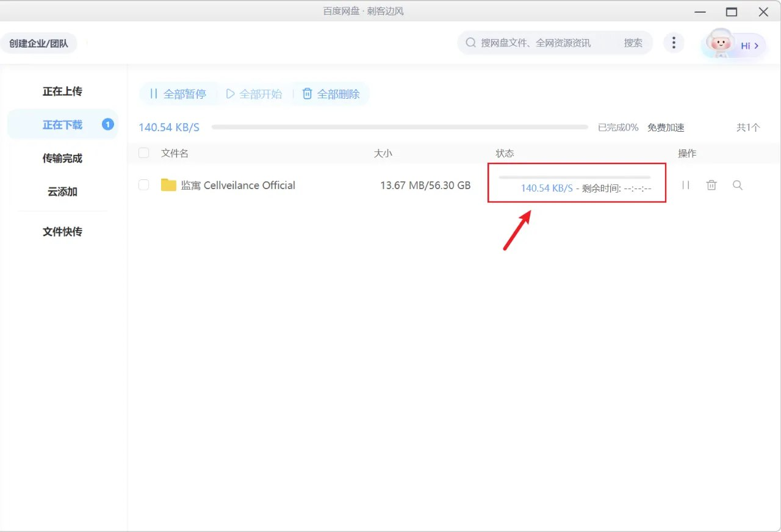
Task: Switch to the 正在上传 tab
Action: pyautogui.click(x=62, y=91)
